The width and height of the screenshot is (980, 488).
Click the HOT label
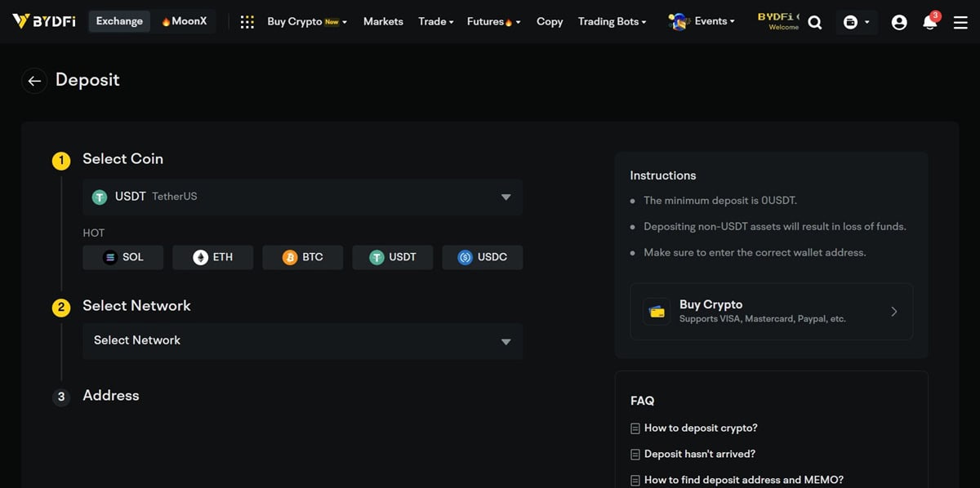[94, 233]
